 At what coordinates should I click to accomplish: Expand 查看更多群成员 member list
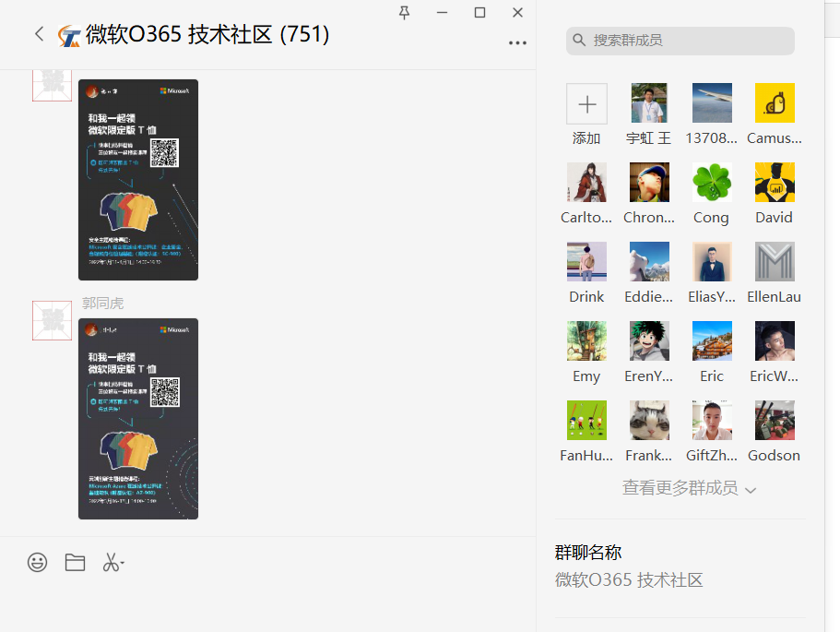689,488
